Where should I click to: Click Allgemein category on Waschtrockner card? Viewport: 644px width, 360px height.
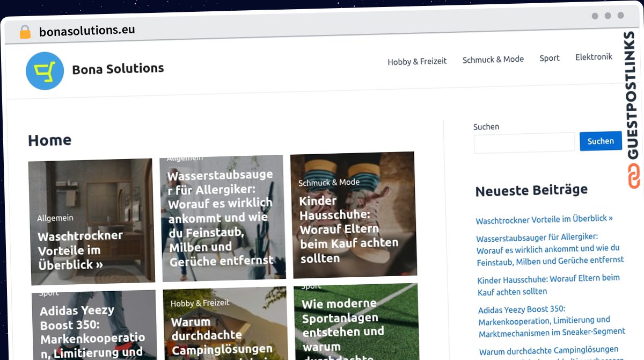(55, 218)
